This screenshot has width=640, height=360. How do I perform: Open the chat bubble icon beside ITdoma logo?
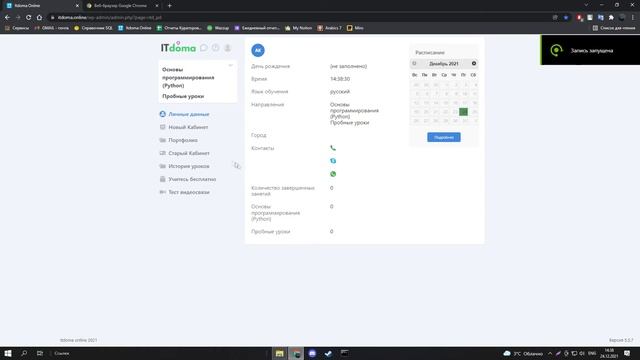pyautogui.click(x=204, y=48)
